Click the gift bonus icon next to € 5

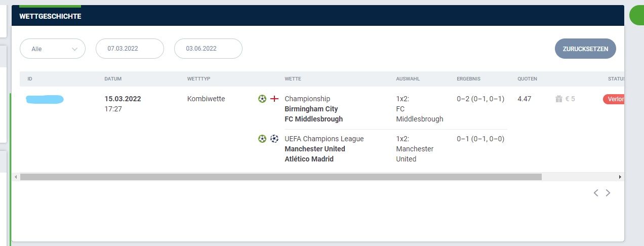coord(559,99)
